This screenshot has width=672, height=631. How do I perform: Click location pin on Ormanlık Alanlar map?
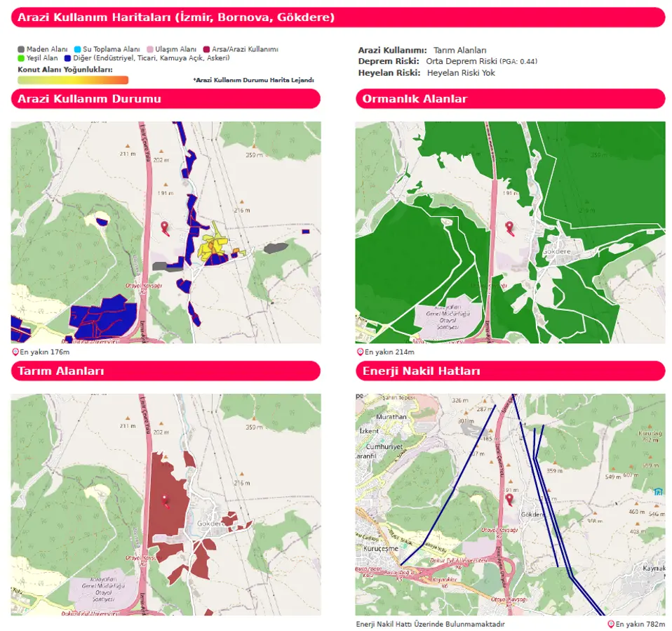click(x=509, y=227)
